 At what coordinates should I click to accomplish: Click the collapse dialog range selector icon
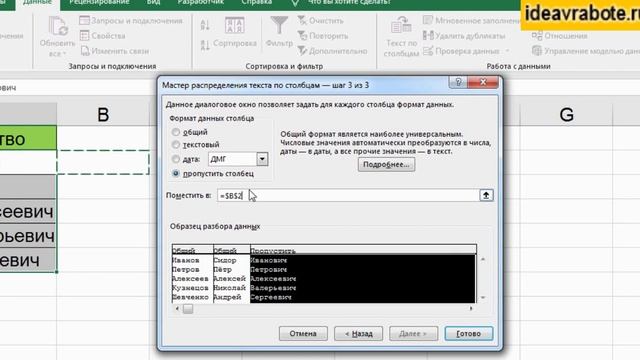[x=486, y=196]
